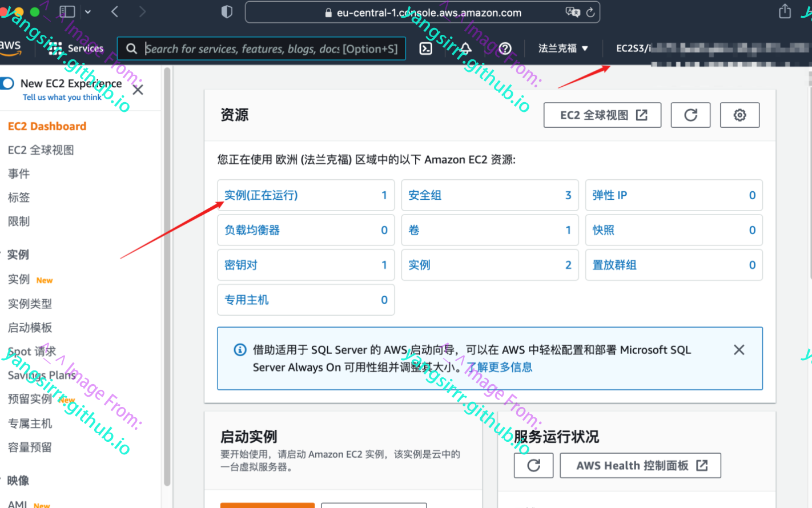Open 标签 in the sidebar

click(x=19, y=197)
